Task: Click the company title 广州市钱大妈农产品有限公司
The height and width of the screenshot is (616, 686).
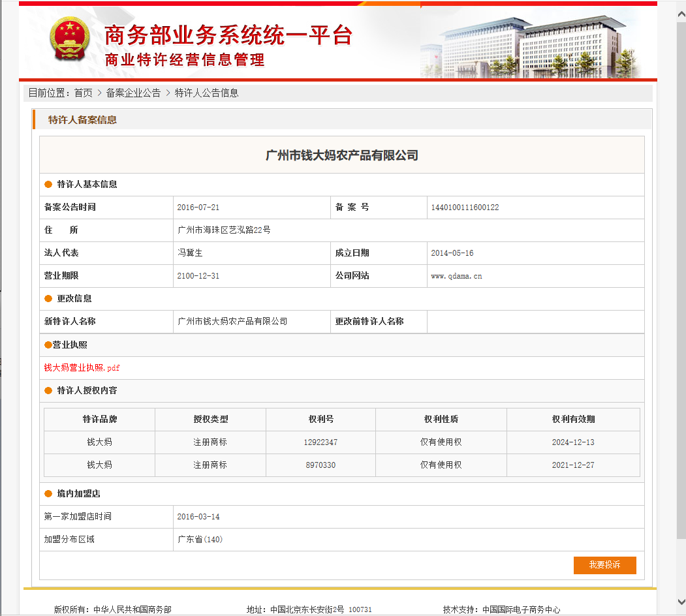Action: tap(342, 155)
